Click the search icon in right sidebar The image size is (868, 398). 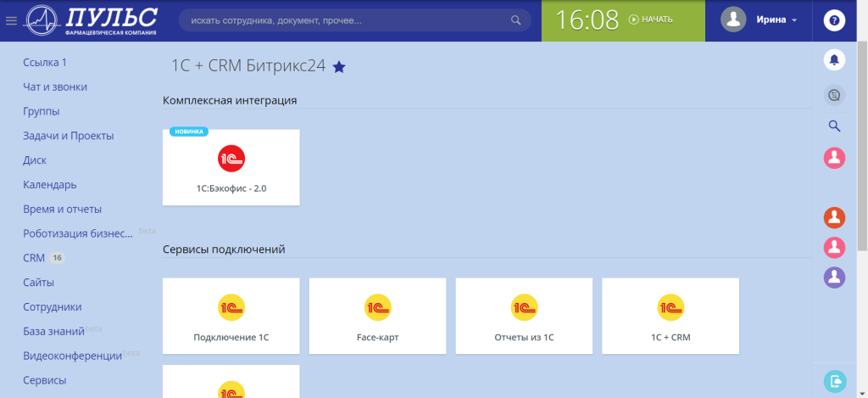click(834, 126)
